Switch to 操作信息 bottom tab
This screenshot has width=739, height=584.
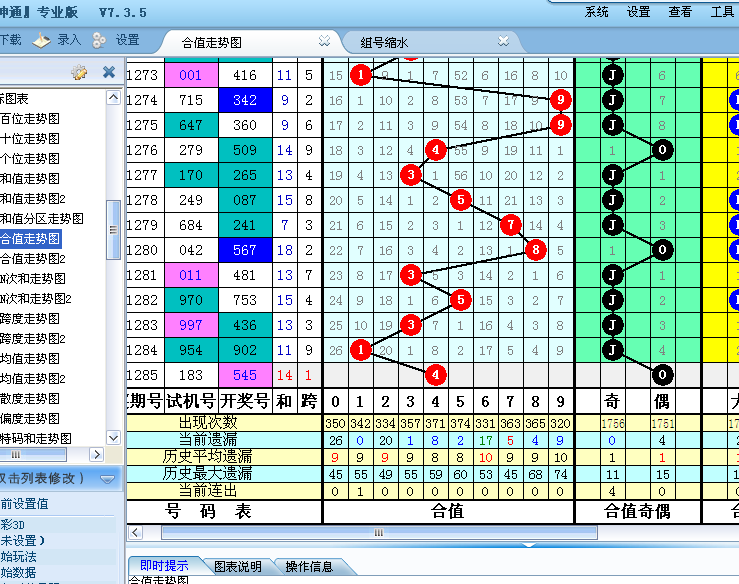click(x=309, y=566)
